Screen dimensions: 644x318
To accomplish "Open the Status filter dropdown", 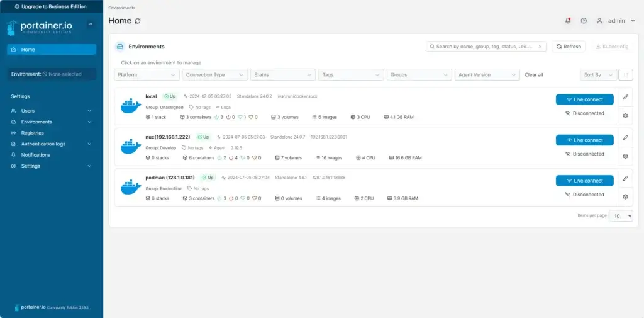I will point(283,75).
